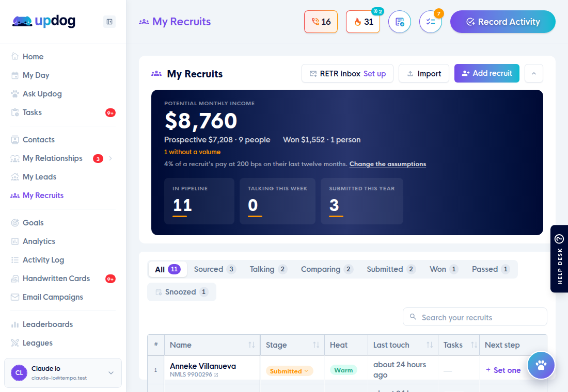Switch to the Submitted tab
The image size is (568, 392).
(391, 269)
